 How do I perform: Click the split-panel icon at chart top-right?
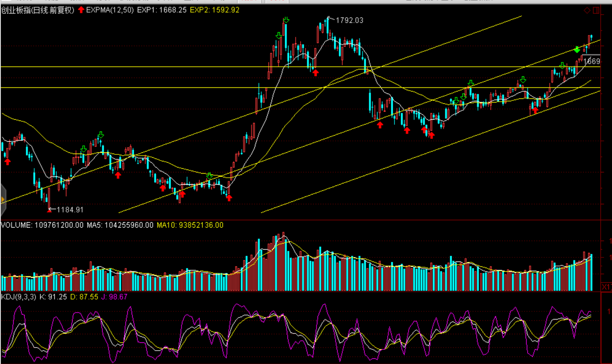(596, 10)
